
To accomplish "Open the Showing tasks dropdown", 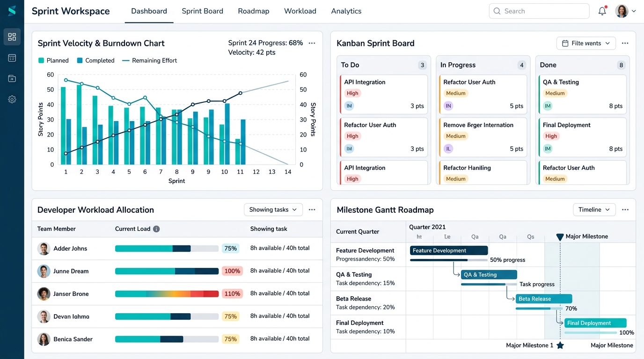I will point(273,209).
